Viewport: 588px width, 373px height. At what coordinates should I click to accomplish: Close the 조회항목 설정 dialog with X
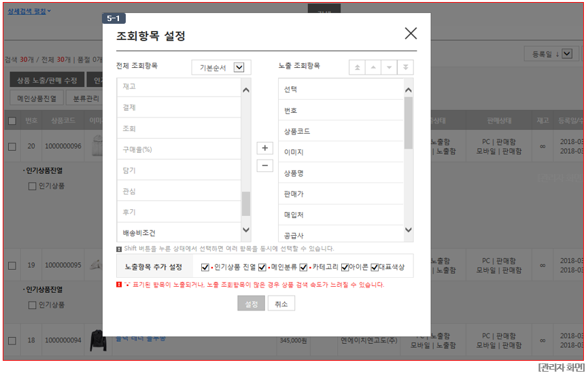click(x=411, y=33)
